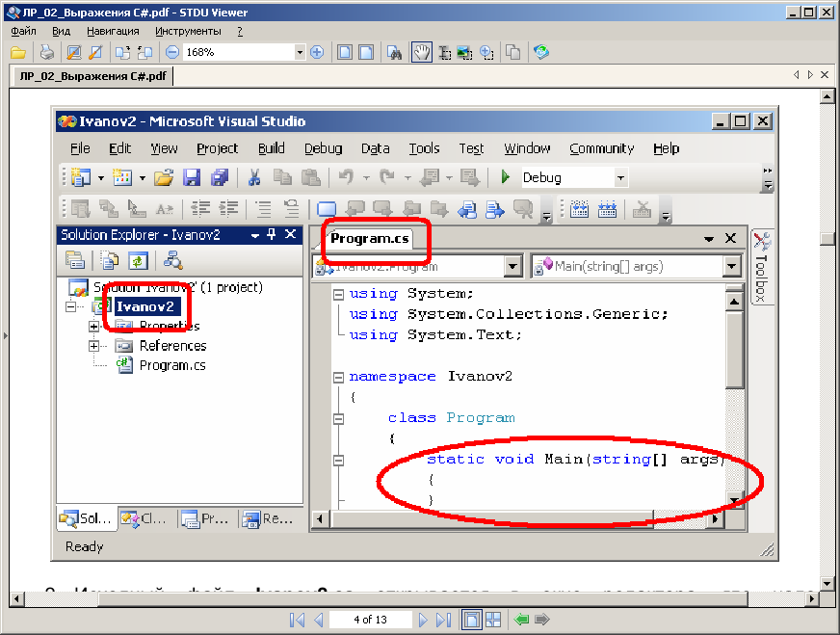Image resolution: width=840 pixels, height=635 pixels.
Task: Toggle the multi-page layout view
Action: click(493, 620)
